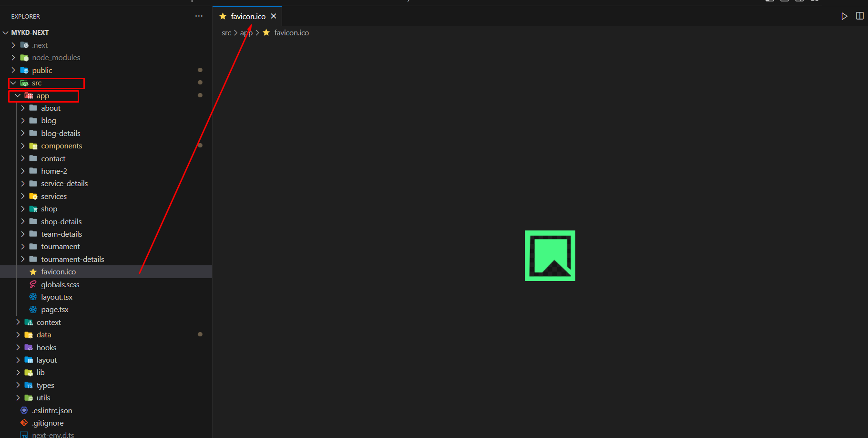
Task: Expand the types folder chevron
Action: pyautogui.click(x=18, y=385)
